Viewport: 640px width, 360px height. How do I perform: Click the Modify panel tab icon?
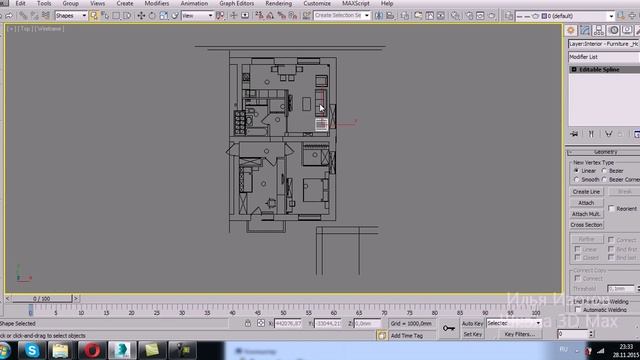(585, 31)
